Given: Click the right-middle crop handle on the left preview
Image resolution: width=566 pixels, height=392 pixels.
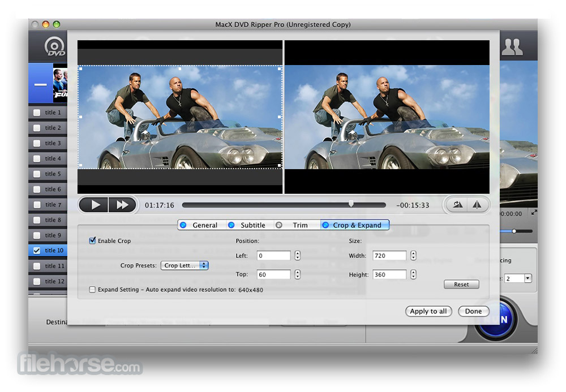Looking at the screenshot, I should 280,117.
